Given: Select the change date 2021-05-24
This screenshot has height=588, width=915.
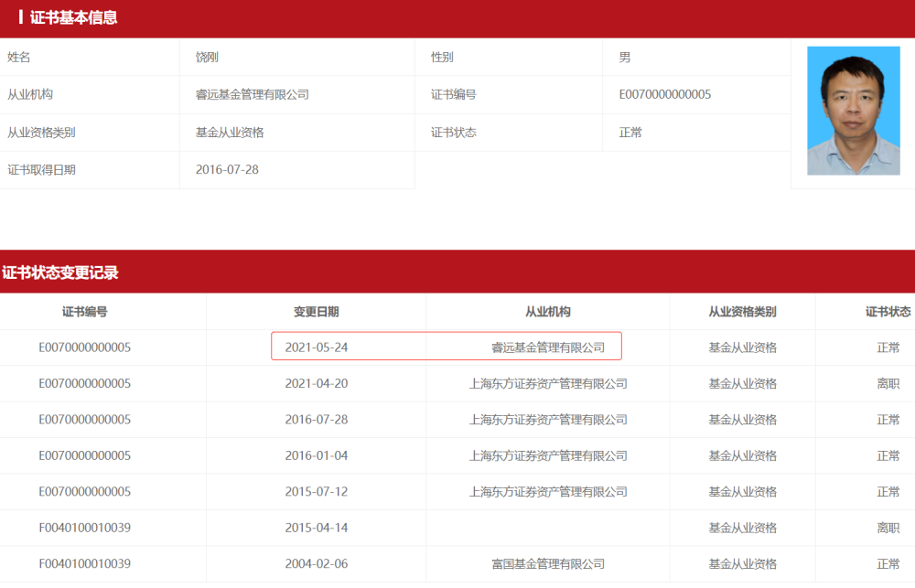Looking at the screenshot, I should pyautogui.click(x=317, y=347).
